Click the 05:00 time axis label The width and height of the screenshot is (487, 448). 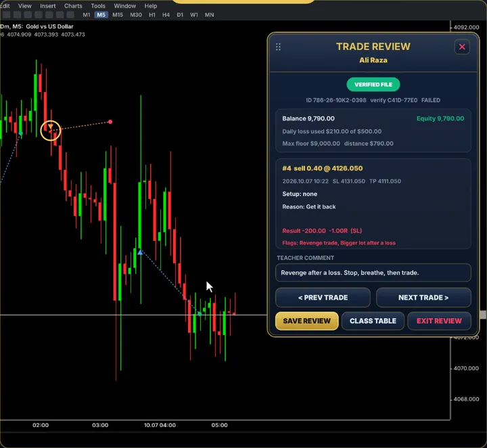(x=219, y=425)
